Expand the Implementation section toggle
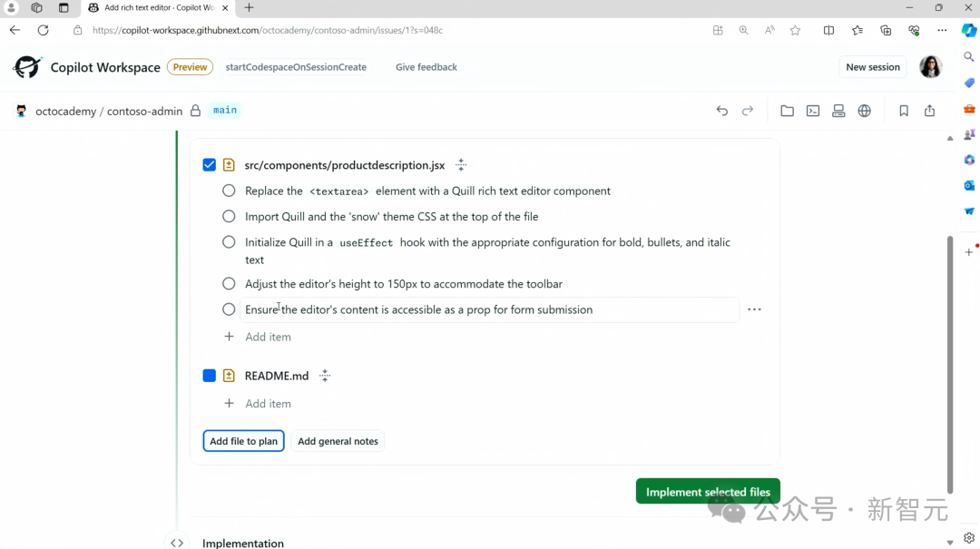This screenshot has width=980, height=549. click(x=177, y=543)
